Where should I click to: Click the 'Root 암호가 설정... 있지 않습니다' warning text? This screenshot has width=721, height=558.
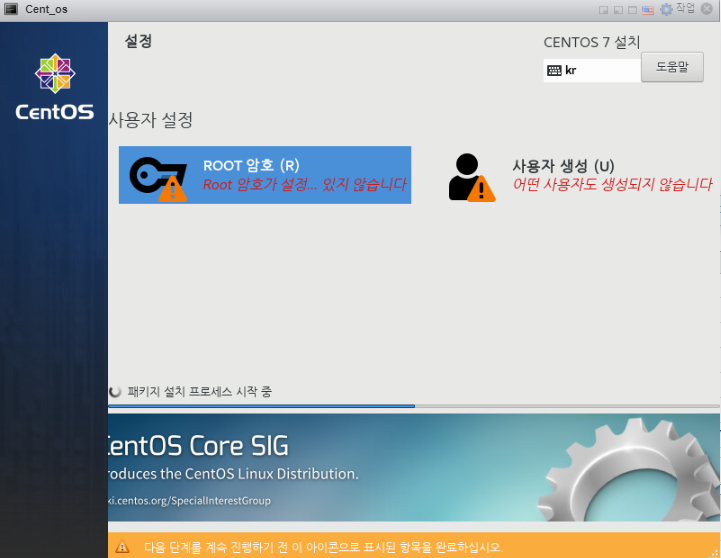305,184
